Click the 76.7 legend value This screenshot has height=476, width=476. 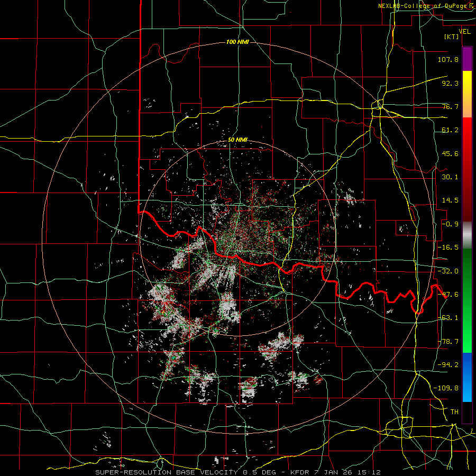(x=450, y=106)
